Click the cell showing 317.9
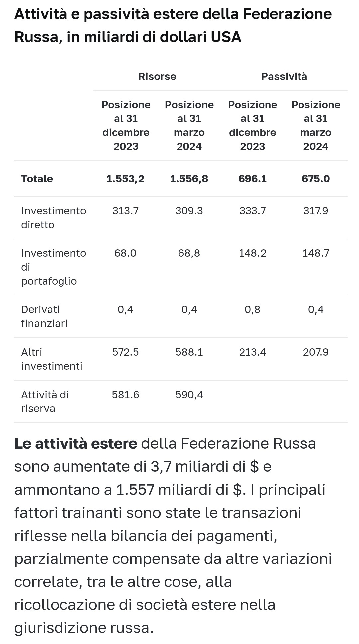Screen dimensions: 359x644 [x=315, y=211]
